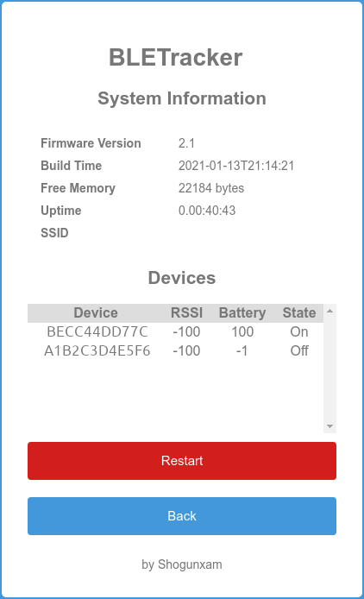Select the State column header
The width and height of the screenshot is (364, 599).
(299, 312)
